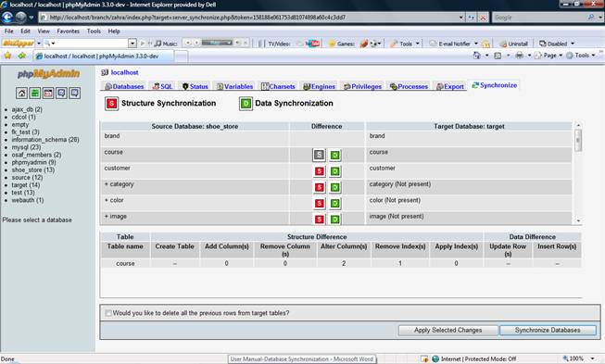
Task: Open the browser address bar dropdown
Action: (460, 18)
